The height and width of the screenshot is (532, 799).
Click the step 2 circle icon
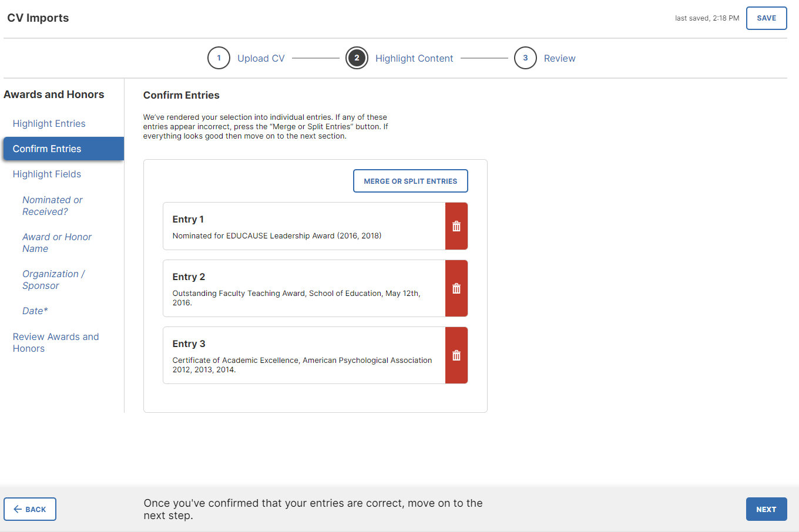pyautogui.click(x=357, y=58)
